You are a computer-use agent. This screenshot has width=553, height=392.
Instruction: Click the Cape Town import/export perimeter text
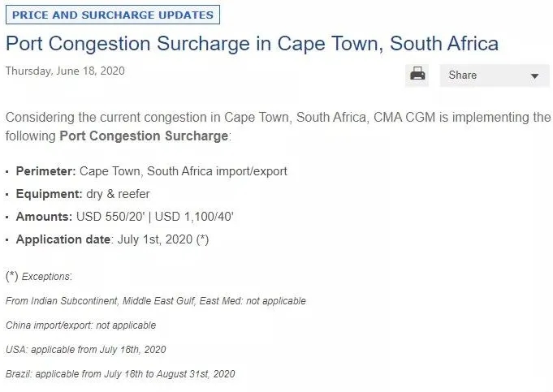coord(183,171)
